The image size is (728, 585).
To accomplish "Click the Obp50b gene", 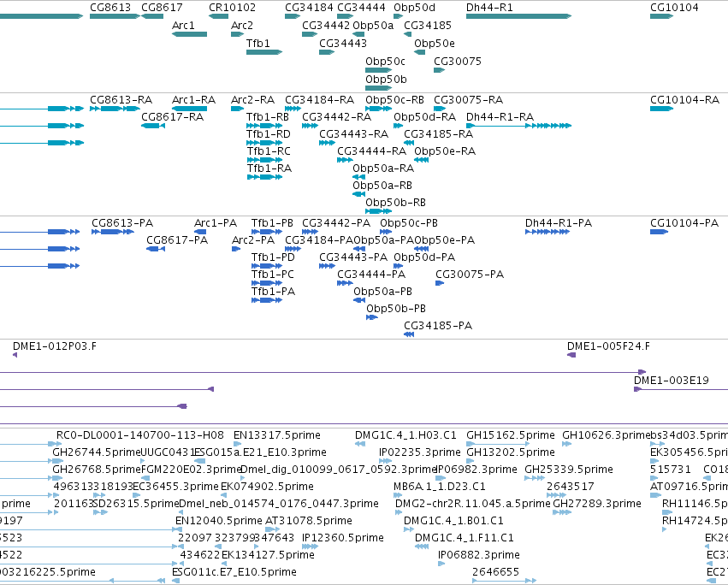I will click(x=378, y=88).
